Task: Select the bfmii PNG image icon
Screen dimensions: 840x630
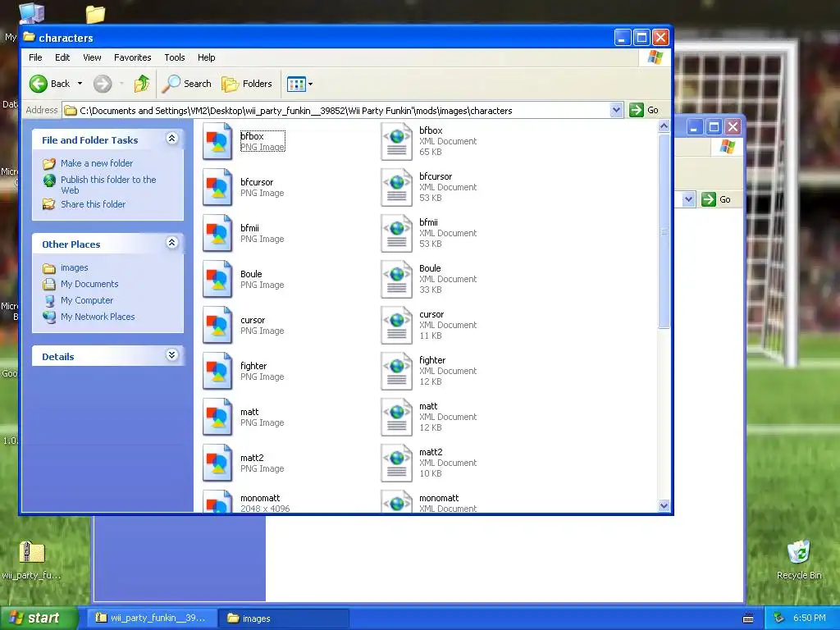Action: 217,234
